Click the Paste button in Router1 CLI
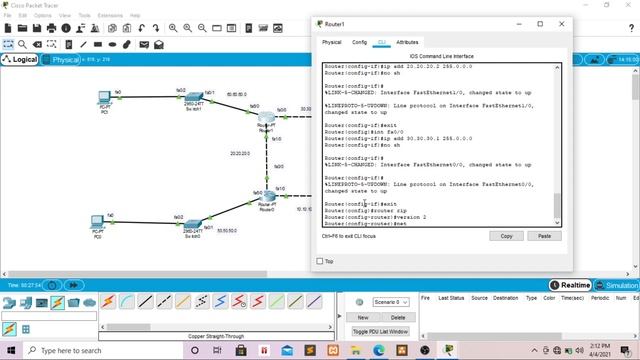This screenshot has height=360, width=640. (x=544, y=236)
